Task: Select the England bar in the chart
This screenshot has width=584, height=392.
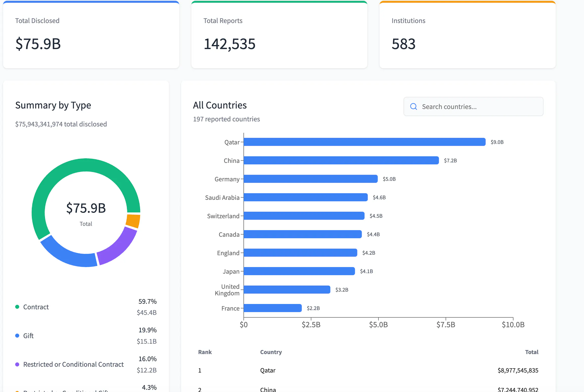Action: point(300,253)
